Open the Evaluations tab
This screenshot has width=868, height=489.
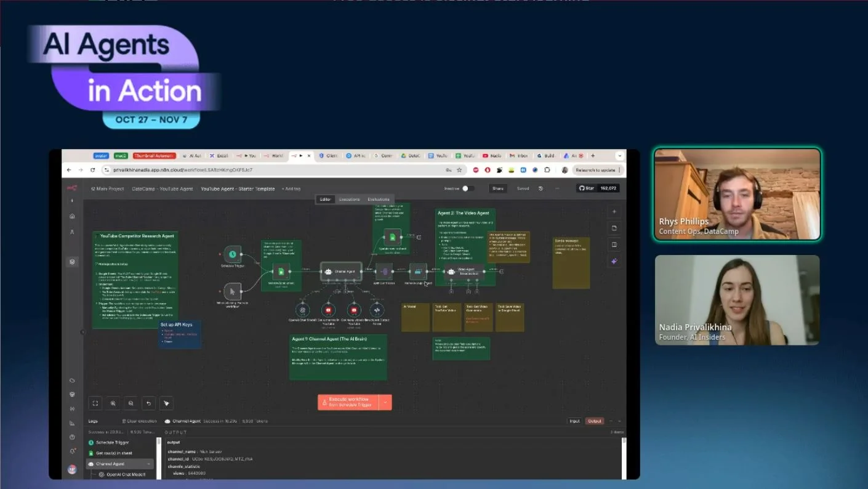click(x=378, y=200)
